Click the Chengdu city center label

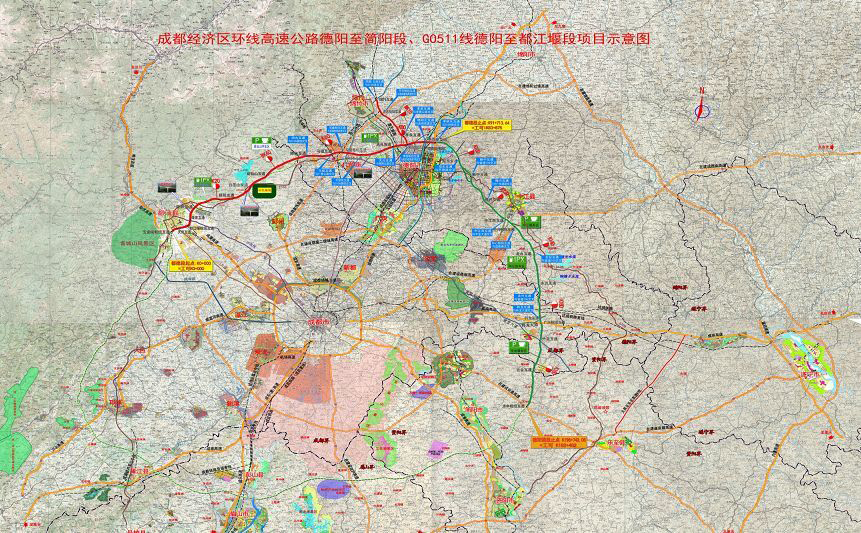(322, 322)
